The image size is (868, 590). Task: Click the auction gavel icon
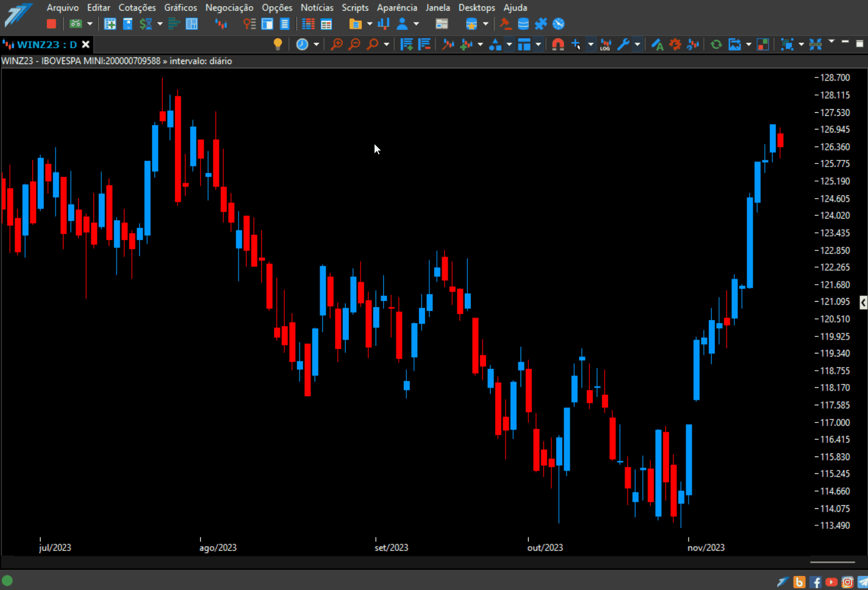tap(505, 24)
